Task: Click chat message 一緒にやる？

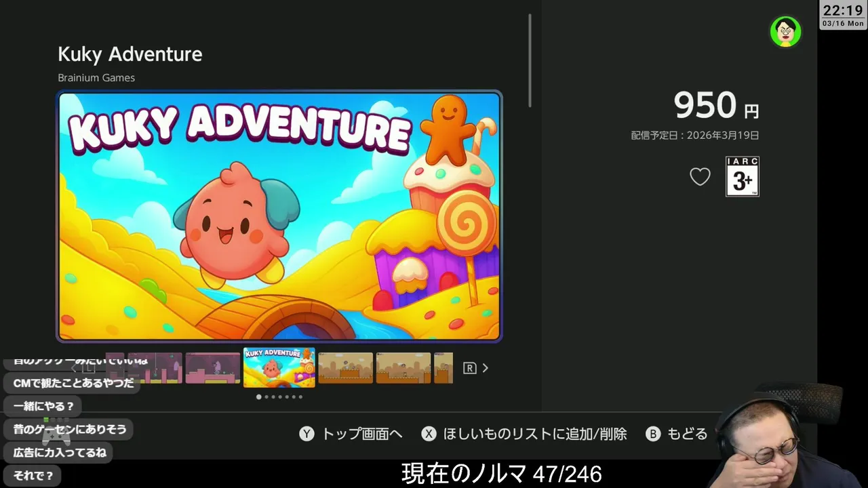Action: 43,407
